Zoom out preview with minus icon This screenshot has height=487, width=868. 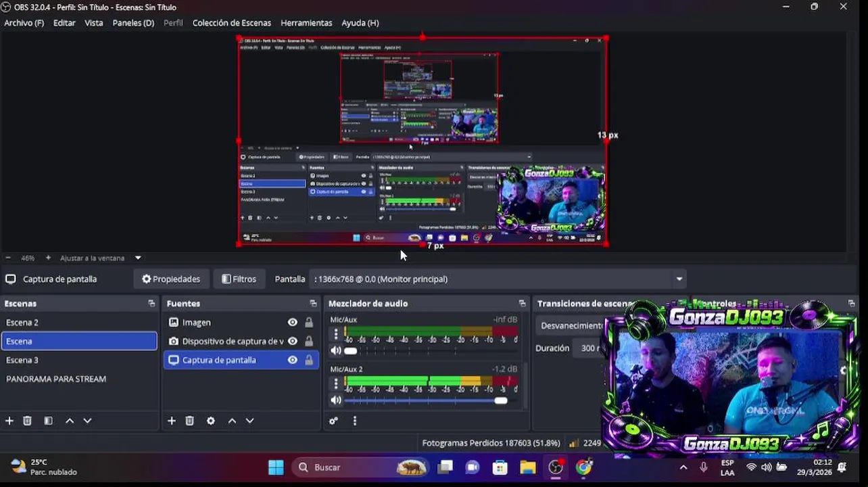[x=8, y=258]
